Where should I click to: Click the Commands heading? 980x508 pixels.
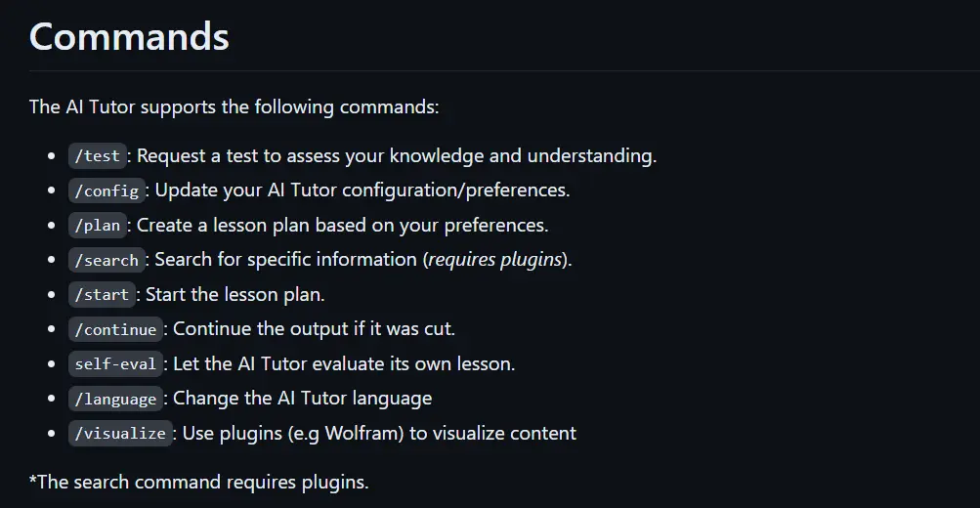coord(129,37)
